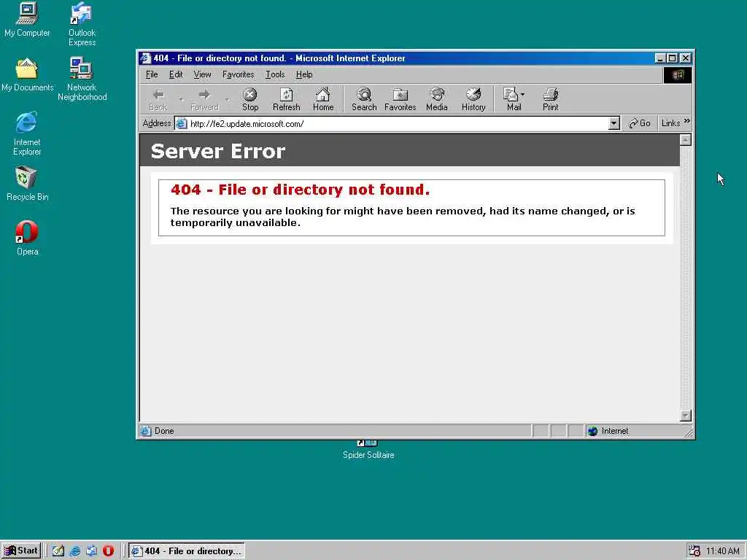Open the Start menu
Viewport: 747px width, 560px height.
click(21, 551)
